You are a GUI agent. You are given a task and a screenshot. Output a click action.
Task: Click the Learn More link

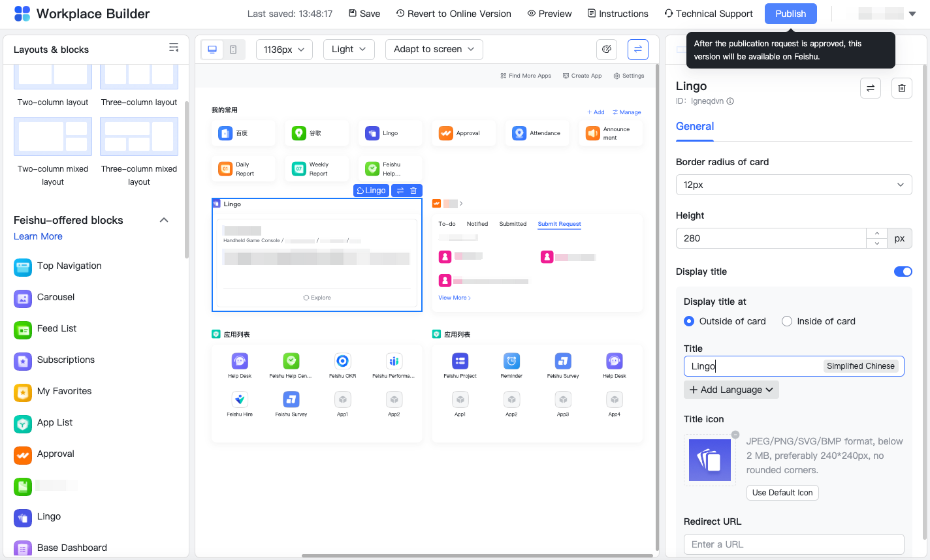click(38, 236)
